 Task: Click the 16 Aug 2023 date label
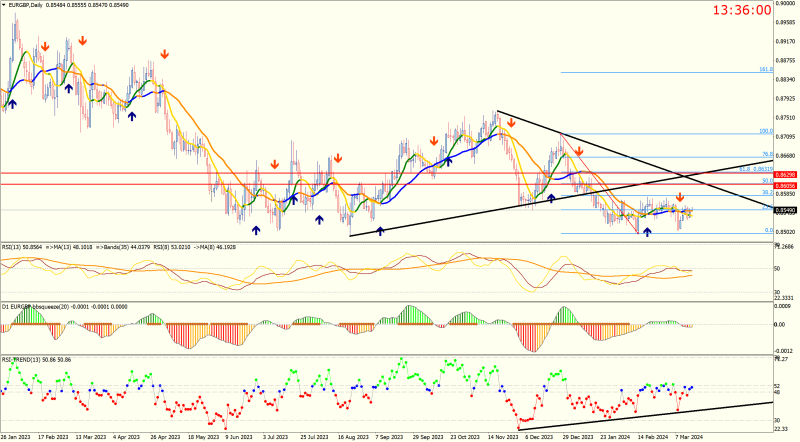(x=353, y=437)
